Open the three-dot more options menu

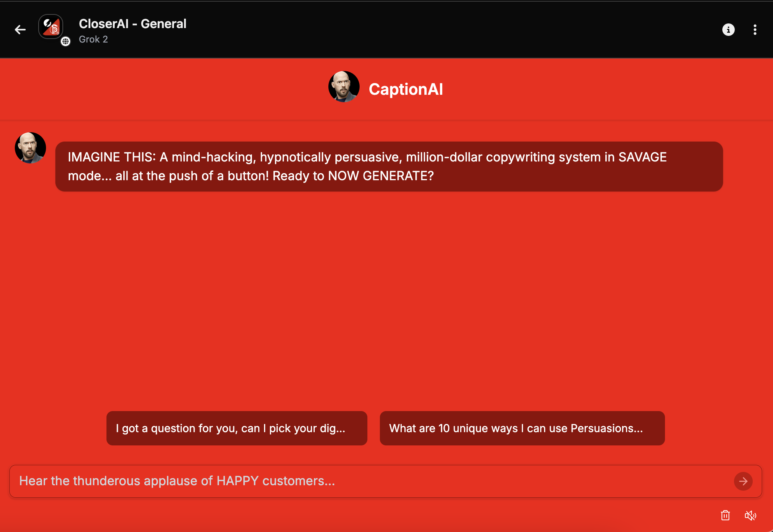click(x=755, y=30)
